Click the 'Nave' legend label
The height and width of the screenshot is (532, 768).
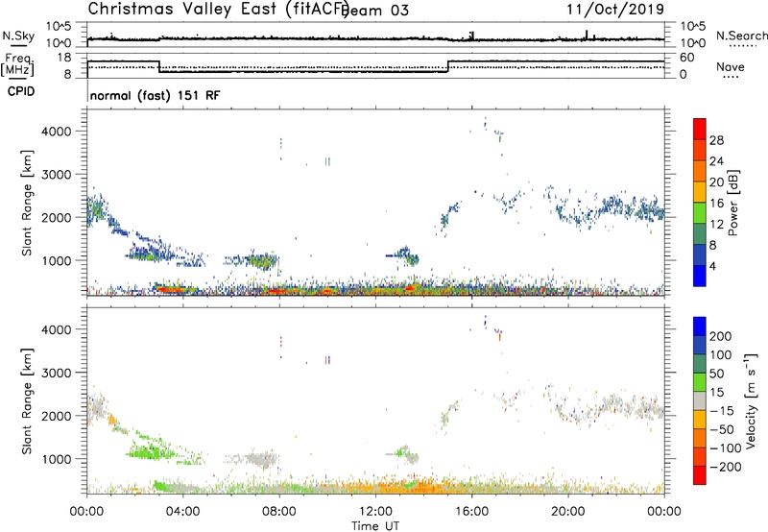pyautogui.click(x=731, y=66)
